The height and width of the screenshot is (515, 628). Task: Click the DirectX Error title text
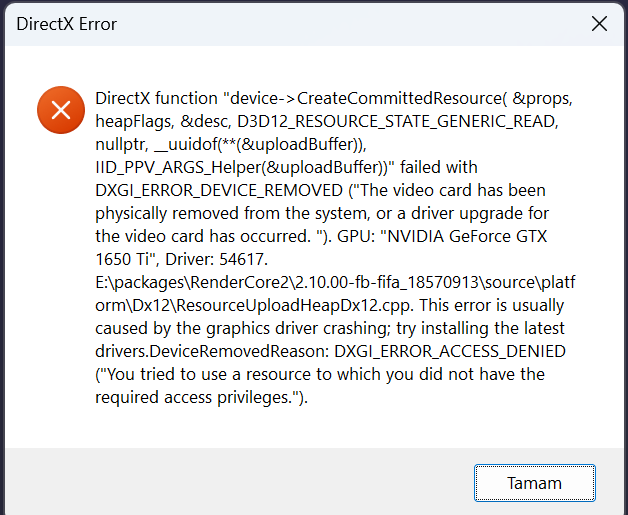tap(68, 24)
